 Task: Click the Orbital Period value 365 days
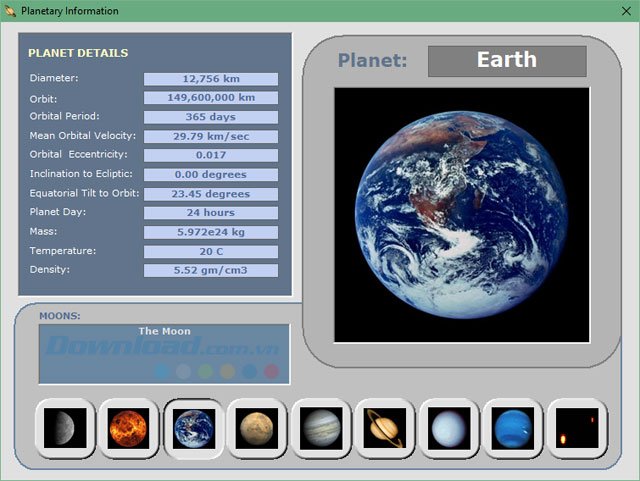[211, 117]
